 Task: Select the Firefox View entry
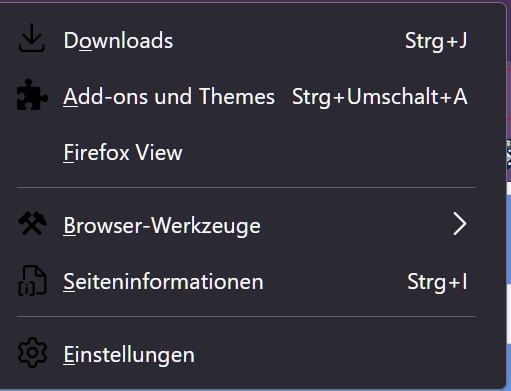(123, 153)
